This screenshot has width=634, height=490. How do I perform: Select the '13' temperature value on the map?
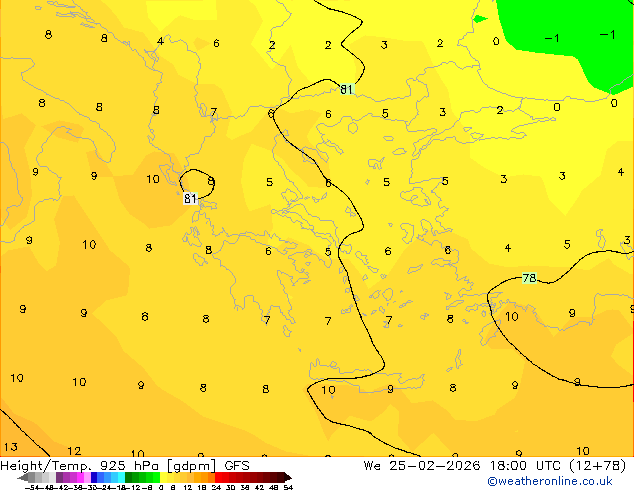coord(11,447)
